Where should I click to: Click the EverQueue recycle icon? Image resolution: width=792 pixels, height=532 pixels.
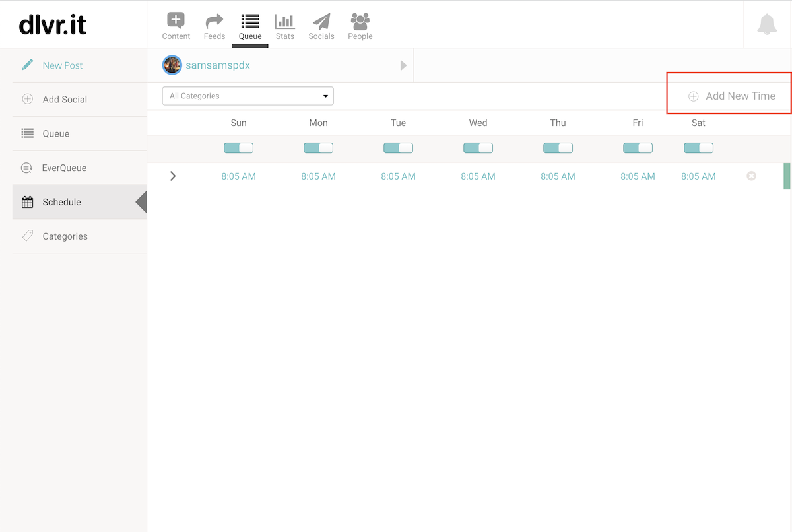point(27,168)
